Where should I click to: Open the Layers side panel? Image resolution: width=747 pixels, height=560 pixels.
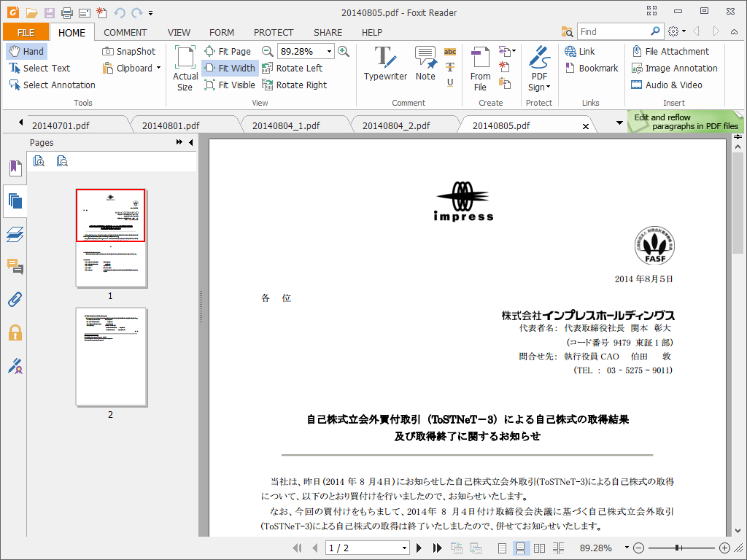[15, 234]
